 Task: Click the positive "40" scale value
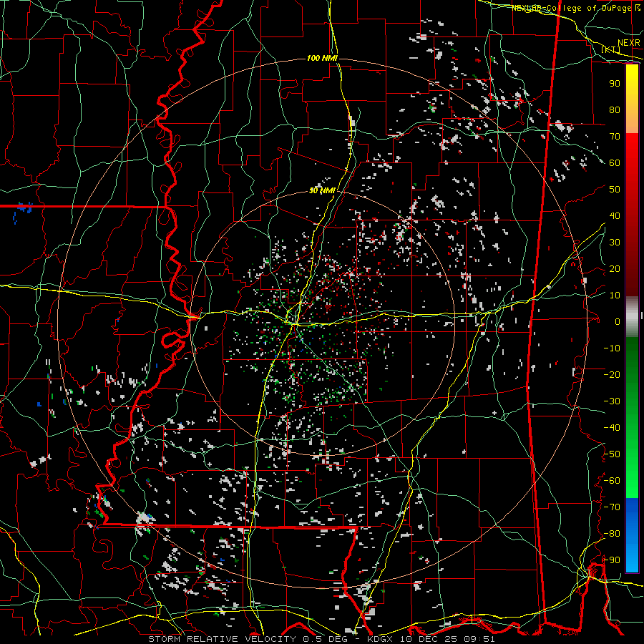(x=615, y=216)
